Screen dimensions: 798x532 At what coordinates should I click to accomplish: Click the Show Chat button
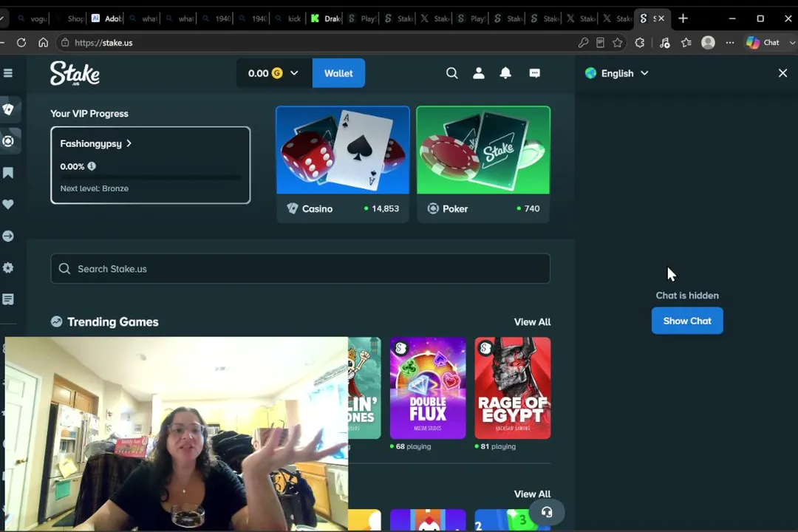[x=687, y=321]
